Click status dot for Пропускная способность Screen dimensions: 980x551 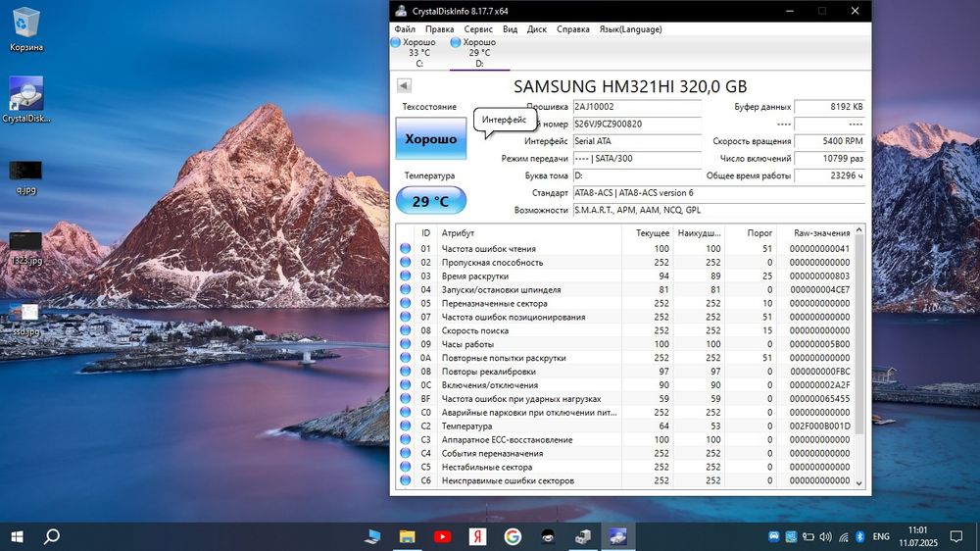pyautogui.click(x=406, y=262)
